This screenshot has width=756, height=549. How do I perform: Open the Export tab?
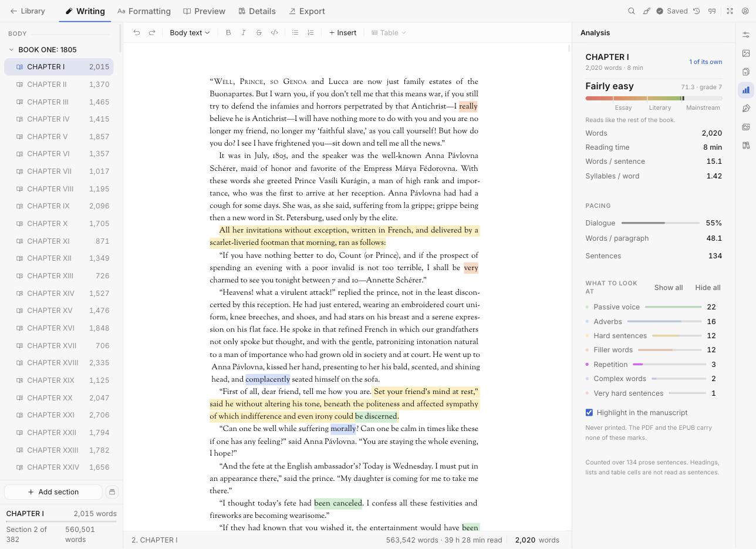click(307, 11)
